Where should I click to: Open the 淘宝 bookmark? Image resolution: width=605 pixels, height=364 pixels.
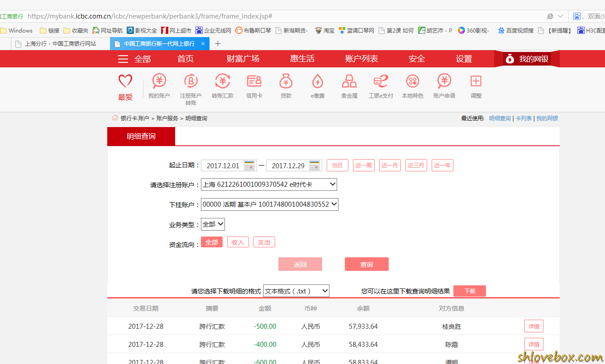324,30
